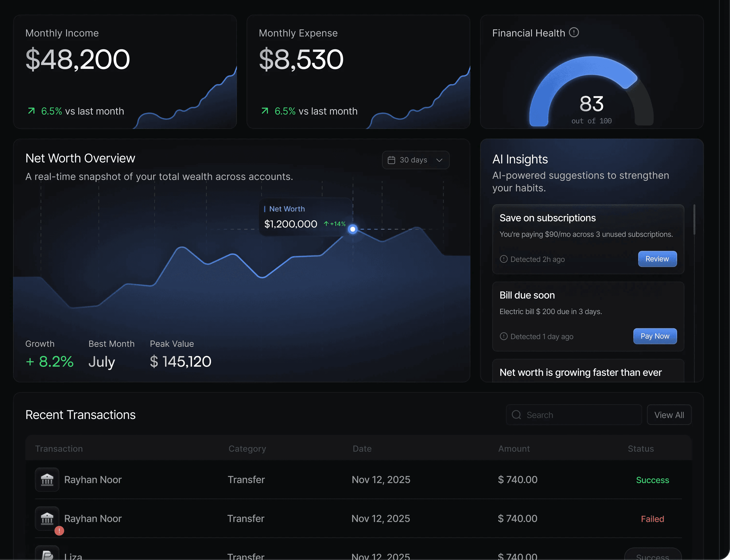The width and height of the screenshot is (730, 560).
Task: Click the Monthly Expense green trend arrow
Action: [x=265, y=111]
